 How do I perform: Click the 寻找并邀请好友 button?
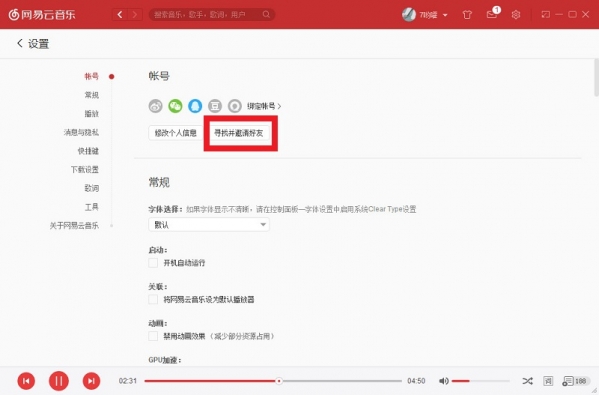pos(239,133)
